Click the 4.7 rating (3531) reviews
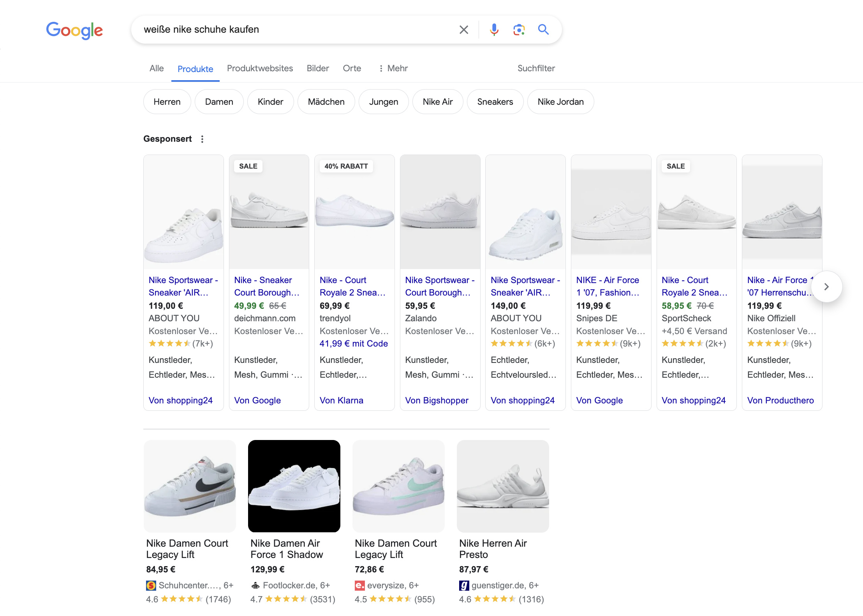 [293, 599]
